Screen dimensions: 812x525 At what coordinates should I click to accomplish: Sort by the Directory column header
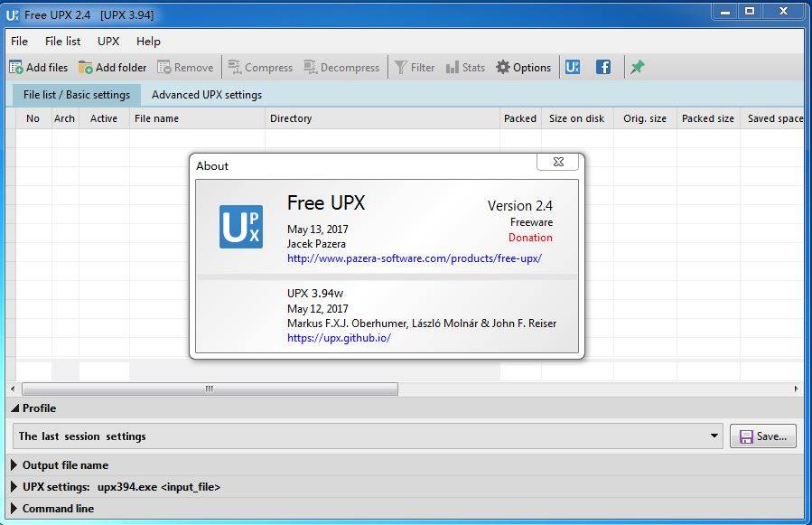click(x=382, y=118)
